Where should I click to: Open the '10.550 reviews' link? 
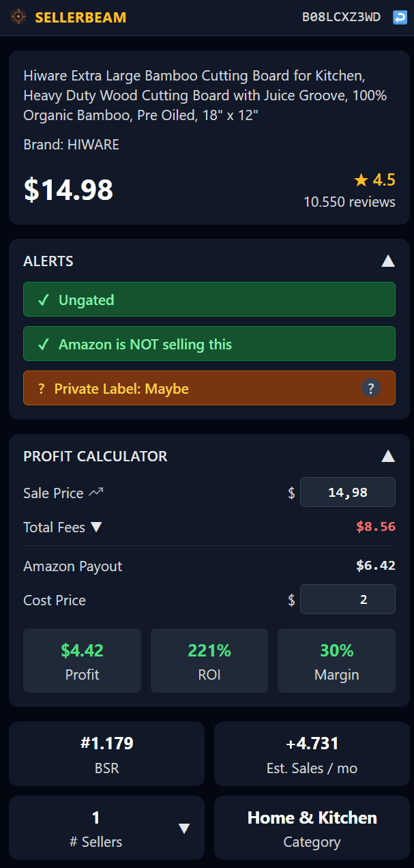tap(349, 202)
